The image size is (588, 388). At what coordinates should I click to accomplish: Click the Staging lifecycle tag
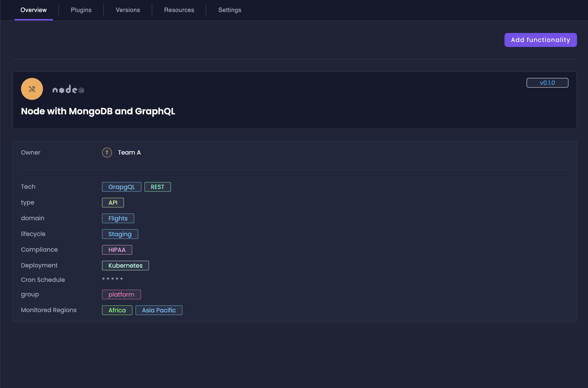coord(120,234)
